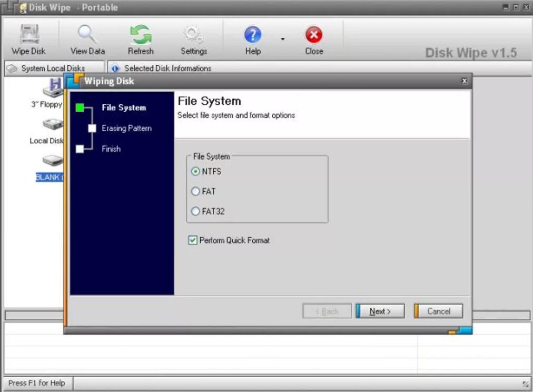Click the Wipe Disk toolbar icon
The height and width of the screenshot is (392, 533).
pyautogui.click(x=29, y=34)
